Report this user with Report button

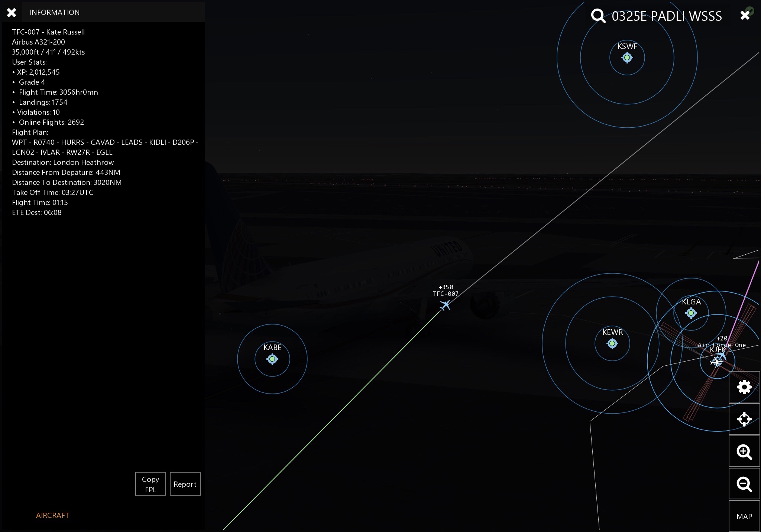(x=185, y=484)
